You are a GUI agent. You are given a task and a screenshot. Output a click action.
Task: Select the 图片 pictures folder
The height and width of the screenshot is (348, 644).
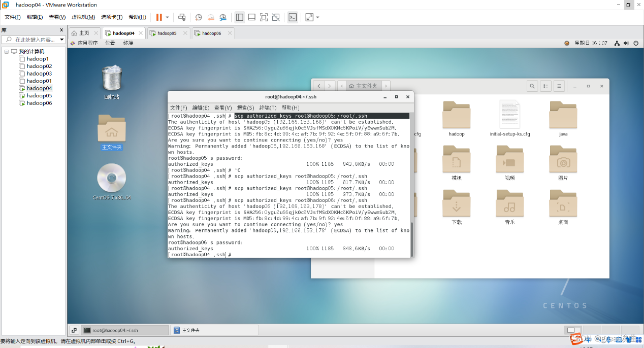click(x=563, y=163)
